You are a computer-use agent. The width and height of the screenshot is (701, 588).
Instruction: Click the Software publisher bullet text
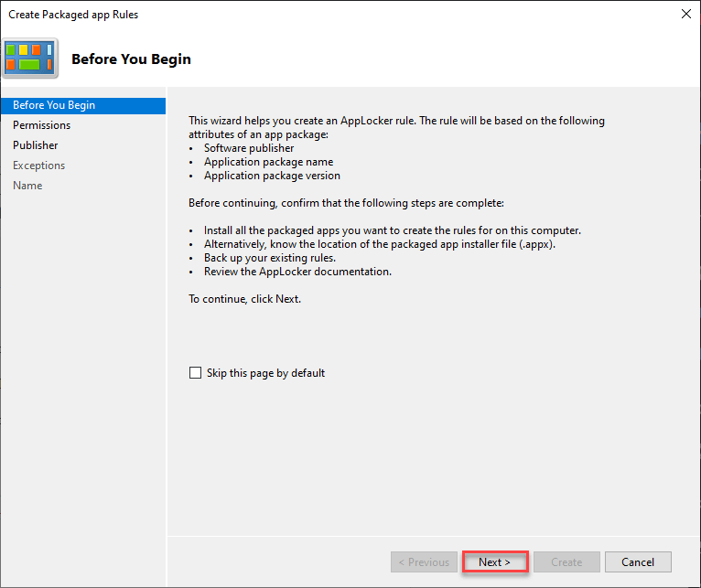(x=249, y=148)
